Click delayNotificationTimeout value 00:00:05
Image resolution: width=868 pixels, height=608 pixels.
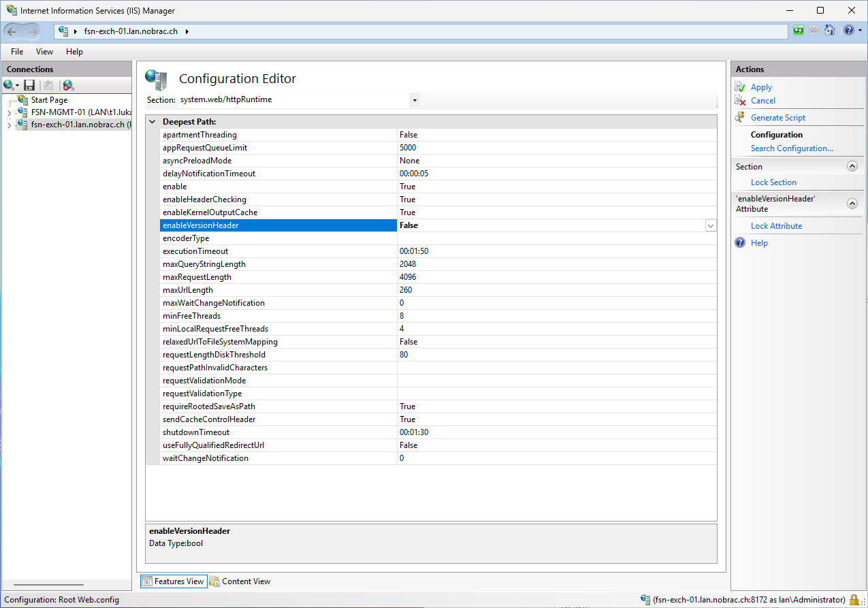(x=414, y=174)
